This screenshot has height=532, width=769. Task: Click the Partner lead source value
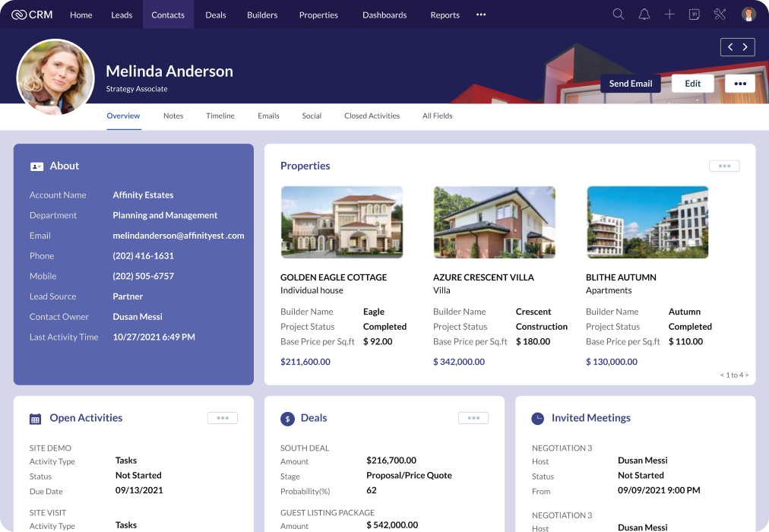pyautogui.click(x=128, y=296)
